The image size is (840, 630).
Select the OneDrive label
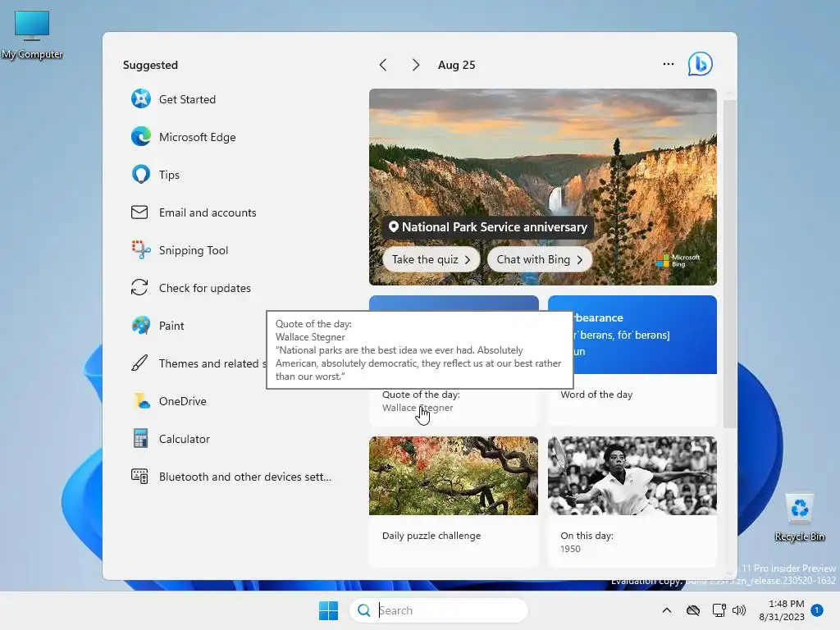pos(183,401)
